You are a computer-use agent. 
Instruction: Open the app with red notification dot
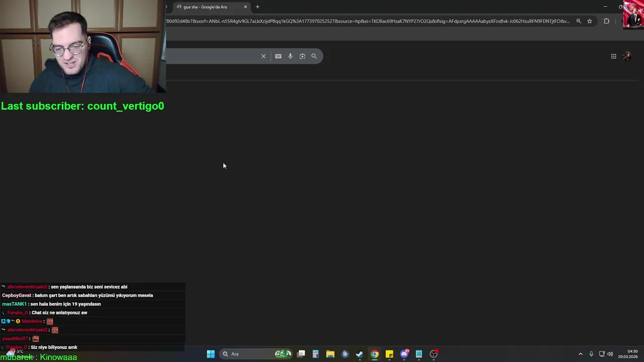click(x=434, y=354)
